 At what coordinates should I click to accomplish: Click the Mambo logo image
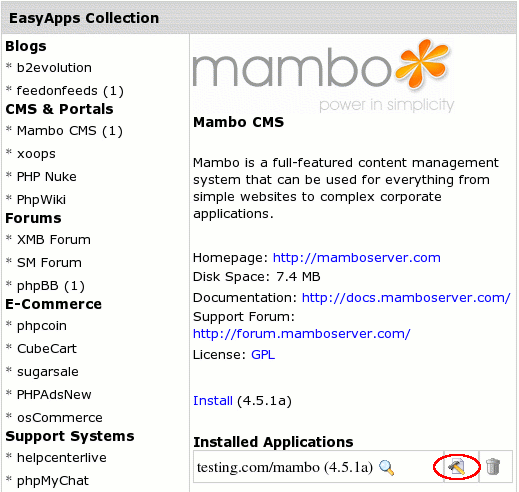[x=323, y=76]
